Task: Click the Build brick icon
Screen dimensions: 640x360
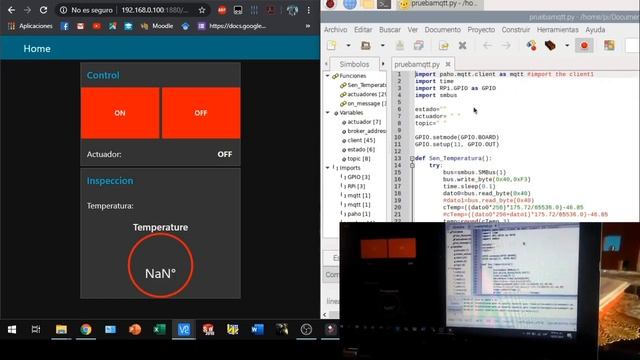Action: pos(550,45)
